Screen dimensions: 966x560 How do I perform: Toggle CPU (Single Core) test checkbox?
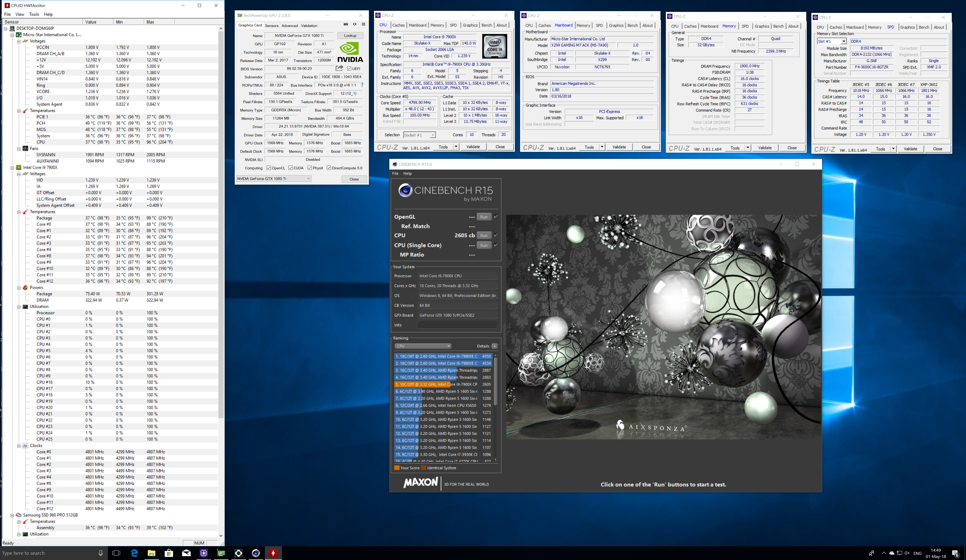pos(496,245)
